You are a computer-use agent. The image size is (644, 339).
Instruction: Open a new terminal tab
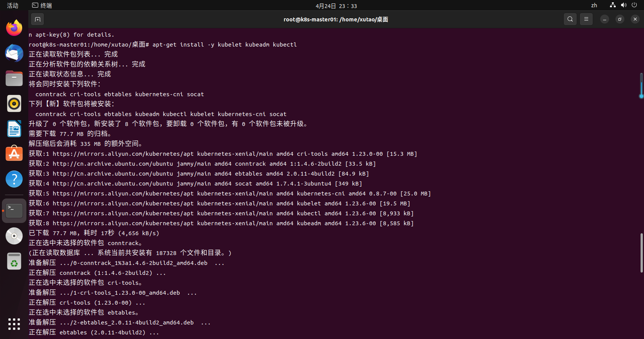coord(37,19)
